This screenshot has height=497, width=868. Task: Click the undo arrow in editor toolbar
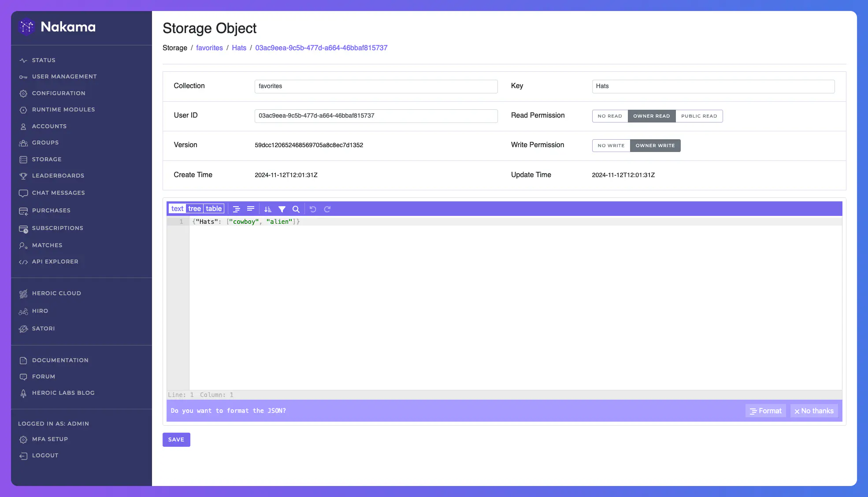tap(313, 209)
